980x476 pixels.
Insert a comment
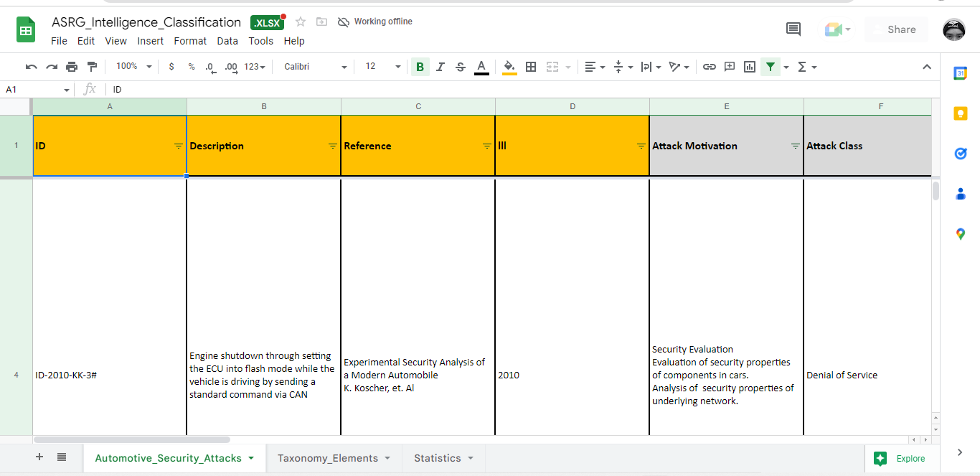730,67
